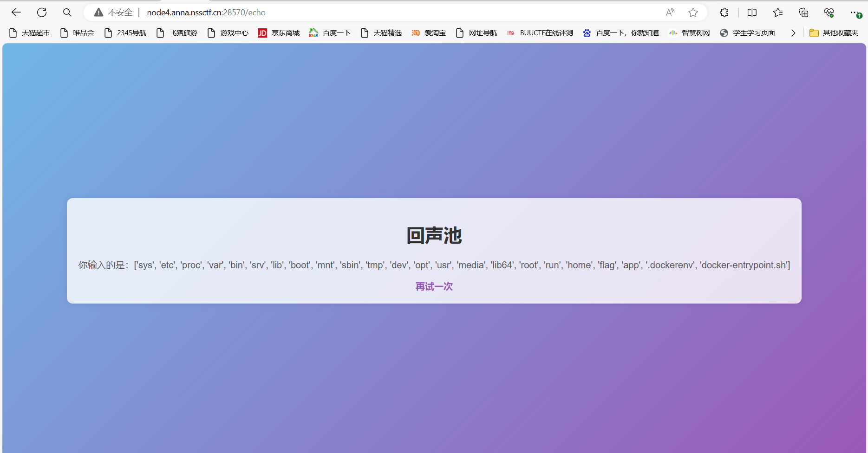Go back to the previous page
This screenshot has width=868, height=453.
pos(16,13)
